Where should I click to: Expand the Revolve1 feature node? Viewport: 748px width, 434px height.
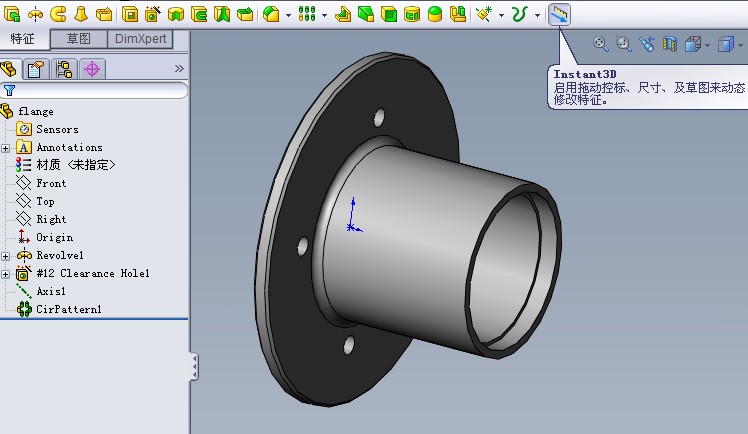(5, 256)
